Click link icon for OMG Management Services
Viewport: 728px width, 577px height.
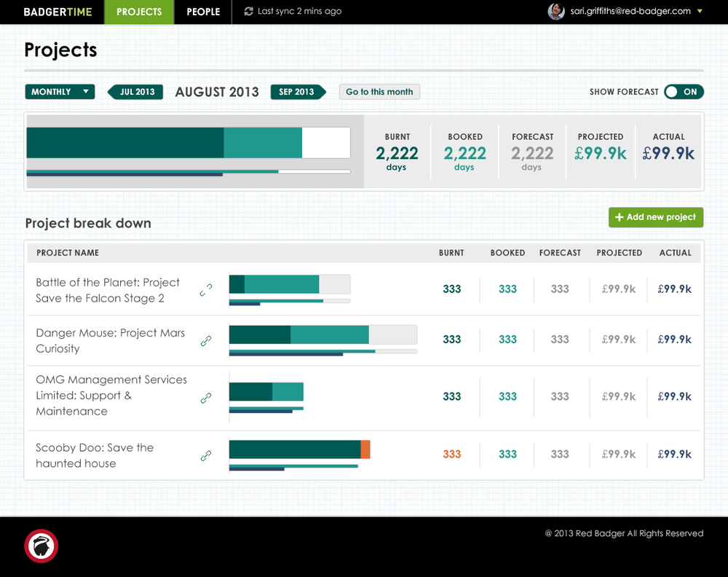(x=206, y=398)
